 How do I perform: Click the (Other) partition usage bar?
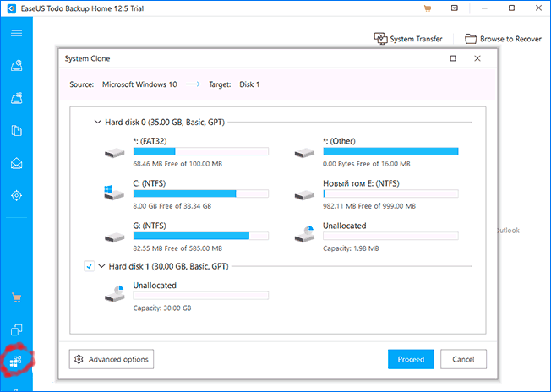click(x=390, y=151)
